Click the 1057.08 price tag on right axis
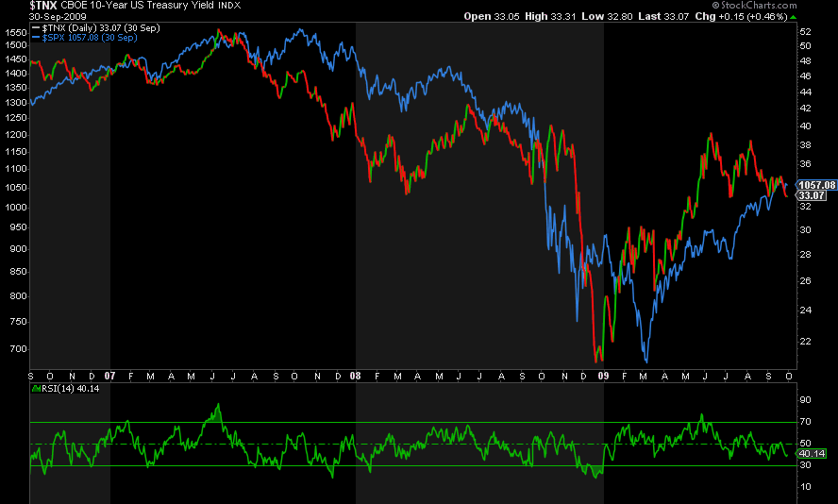This screenshot has width=838, height=504. click(816, 185)
